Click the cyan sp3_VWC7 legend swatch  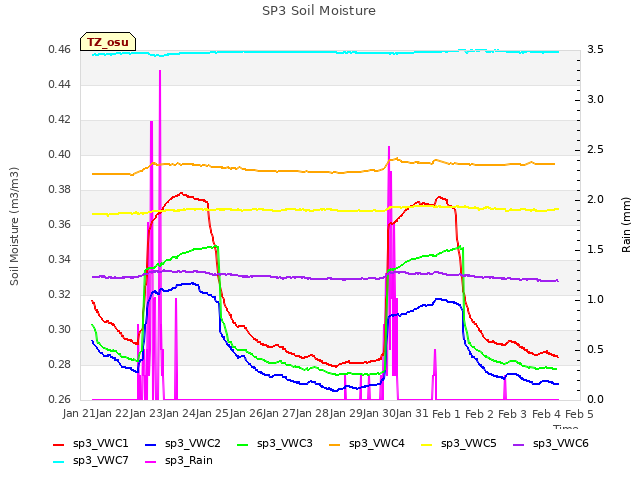coord(59,462)
